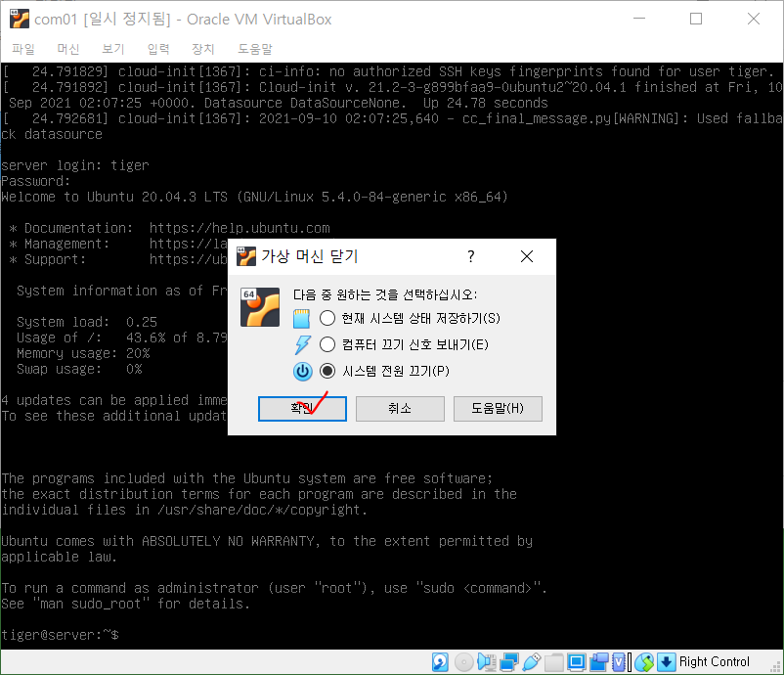Open the 머신 menu
784x675 pixels.
(x=68, y=49)
